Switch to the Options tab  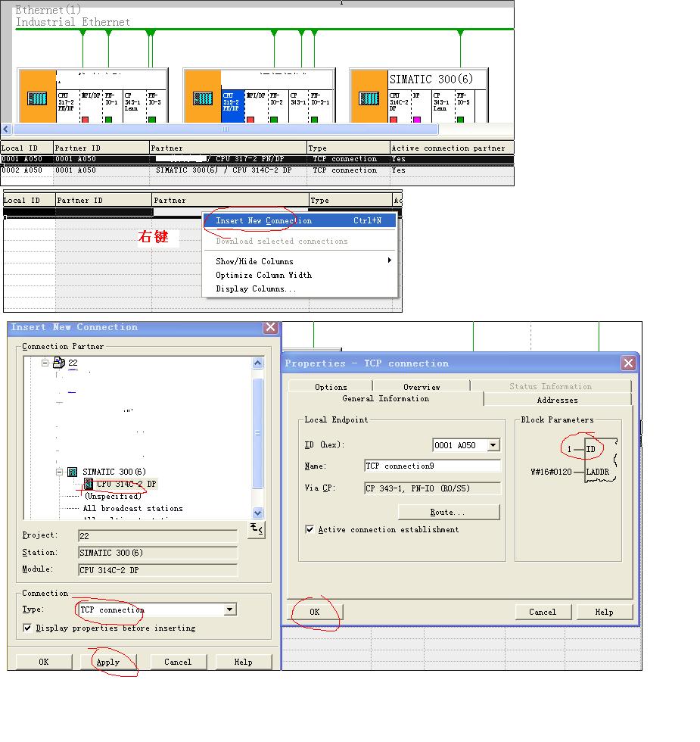pos(331,387)
